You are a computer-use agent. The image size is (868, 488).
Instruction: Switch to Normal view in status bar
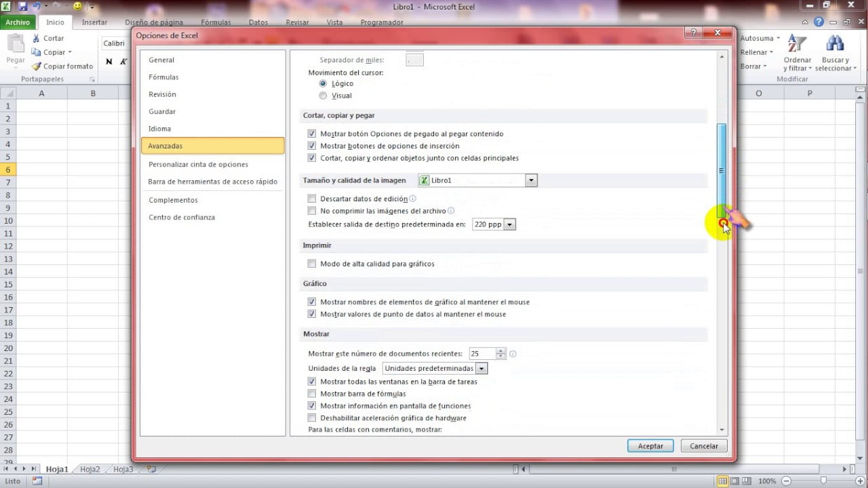point(723,481)
